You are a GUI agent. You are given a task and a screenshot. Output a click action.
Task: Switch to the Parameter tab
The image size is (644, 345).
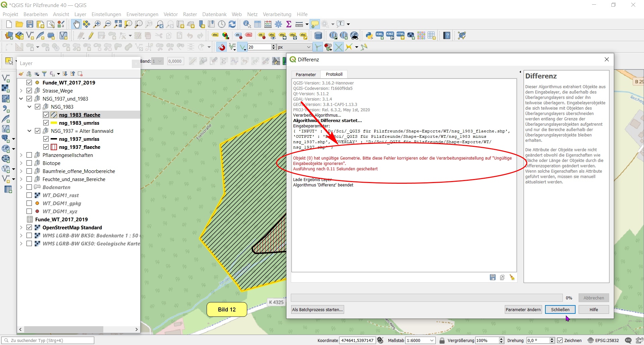[x=306, y=74]
